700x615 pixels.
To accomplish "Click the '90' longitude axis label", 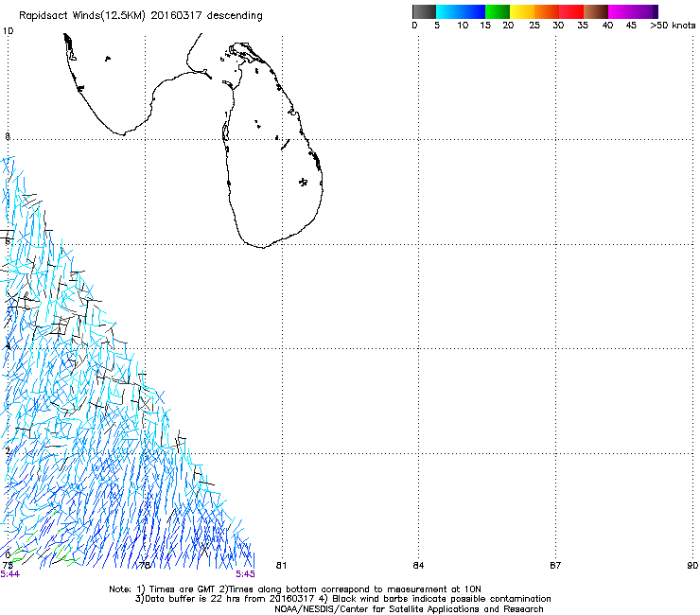I will tap(692, 566).
